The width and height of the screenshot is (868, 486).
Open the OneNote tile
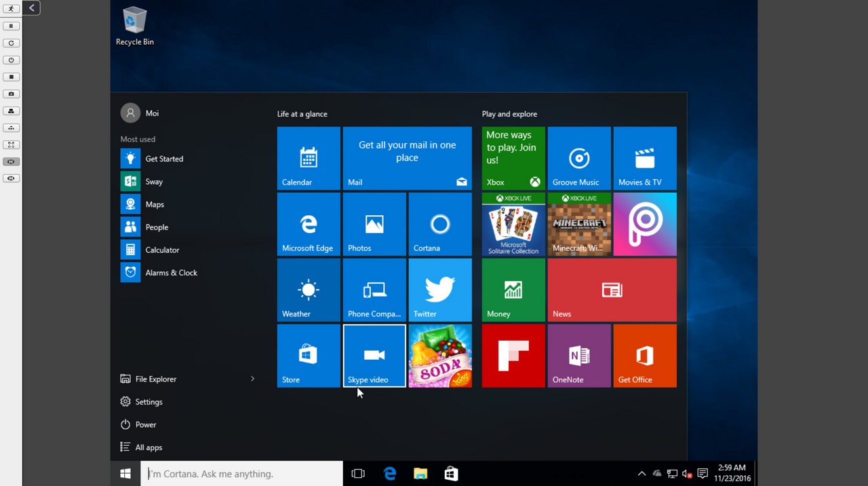tap(579, 356)
